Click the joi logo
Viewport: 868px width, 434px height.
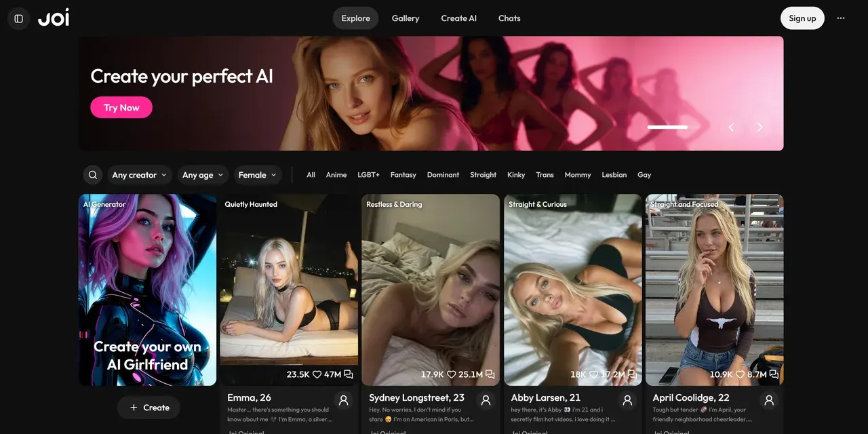click(54, 18)
